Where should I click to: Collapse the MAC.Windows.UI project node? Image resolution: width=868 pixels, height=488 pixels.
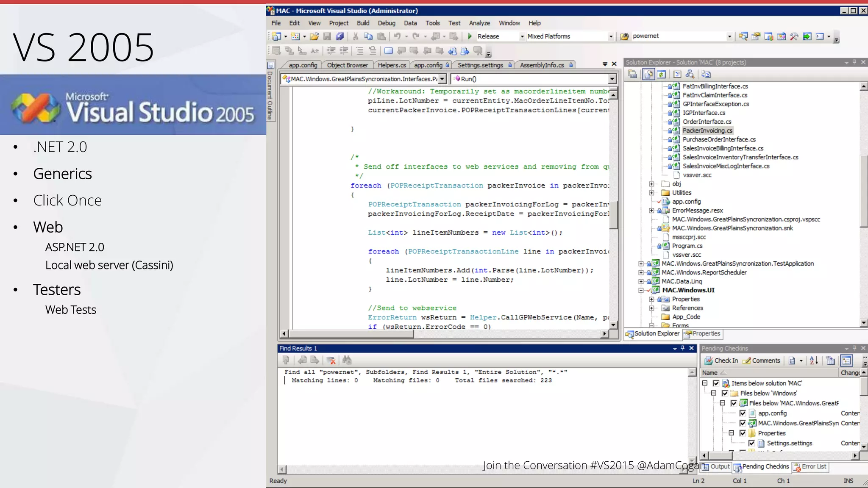pos(641,290)
